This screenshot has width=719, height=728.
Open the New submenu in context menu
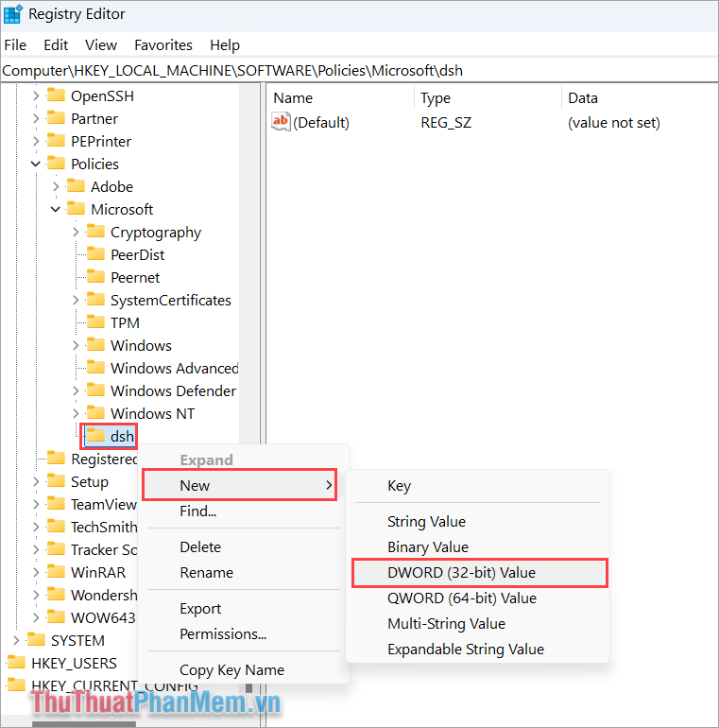240,485
